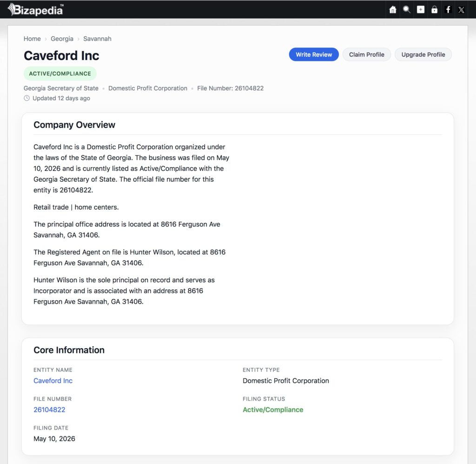Click the Active/Compliance filing status text
This screenshot has height=464, width=476.
click(x=273, y=410)
